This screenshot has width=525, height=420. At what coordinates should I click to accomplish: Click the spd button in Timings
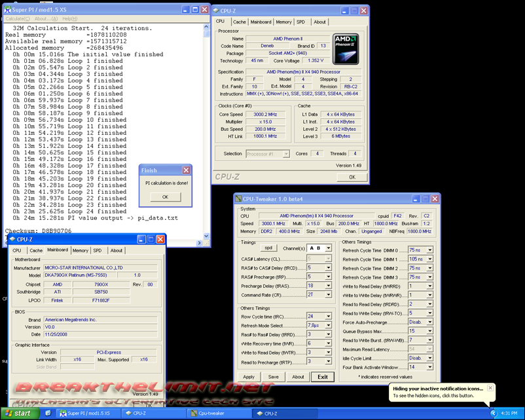pos(268,248)
